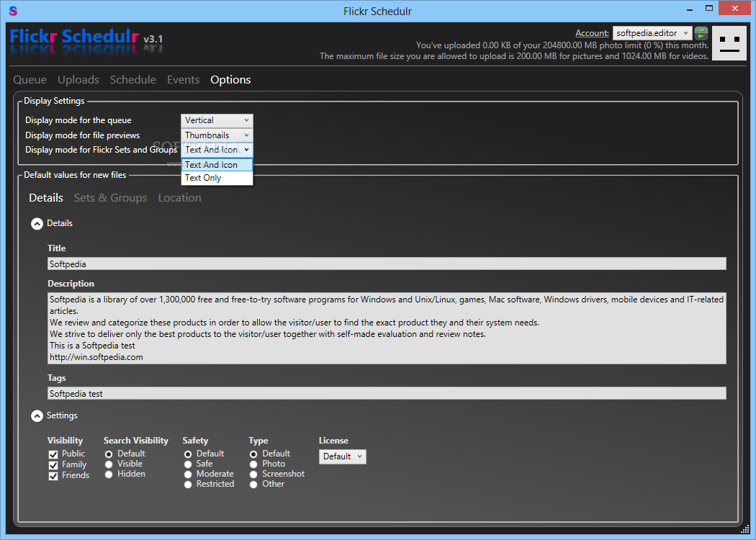Click the 'Search Visibility' heading
Image resolution: width=756 pixels, height=540 pixels.
pos(136,441)
